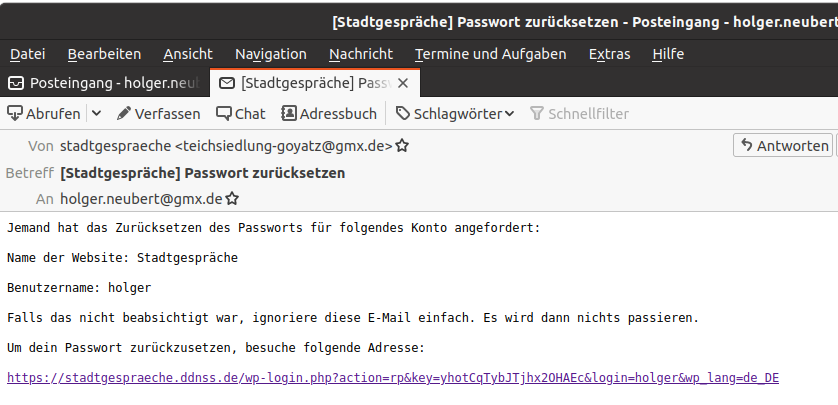The image size is (838, 405).
Task: Click the Abrufen get messages icon
Action: pyautogui.click(x=16, y=114)
